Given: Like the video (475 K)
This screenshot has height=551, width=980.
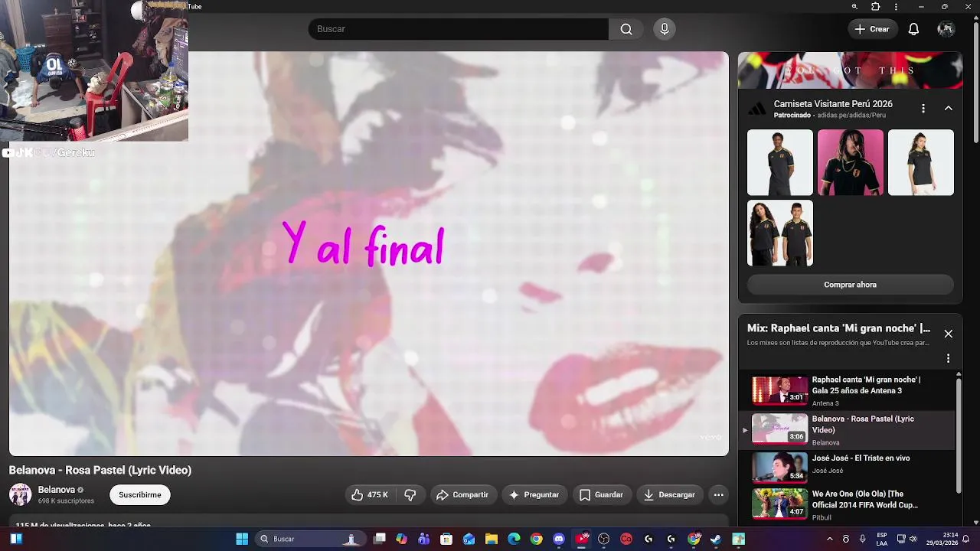Looking at the screenshot, I should [x=370, y=495].
